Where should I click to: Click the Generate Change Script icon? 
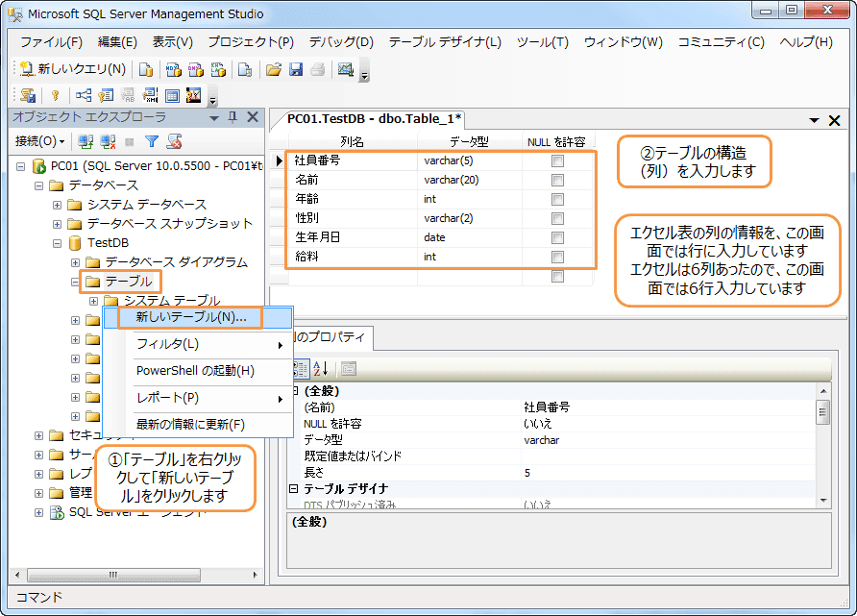[28, 96]
